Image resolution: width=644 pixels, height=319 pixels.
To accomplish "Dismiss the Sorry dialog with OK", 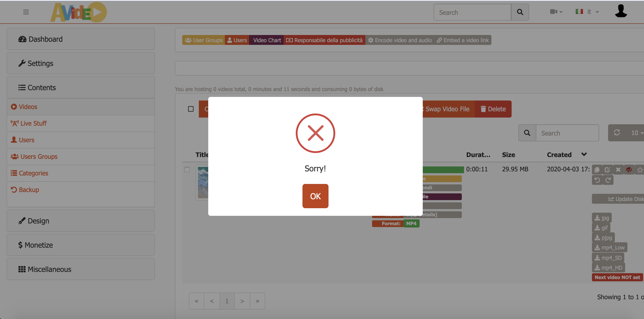I will click(315, 196).
